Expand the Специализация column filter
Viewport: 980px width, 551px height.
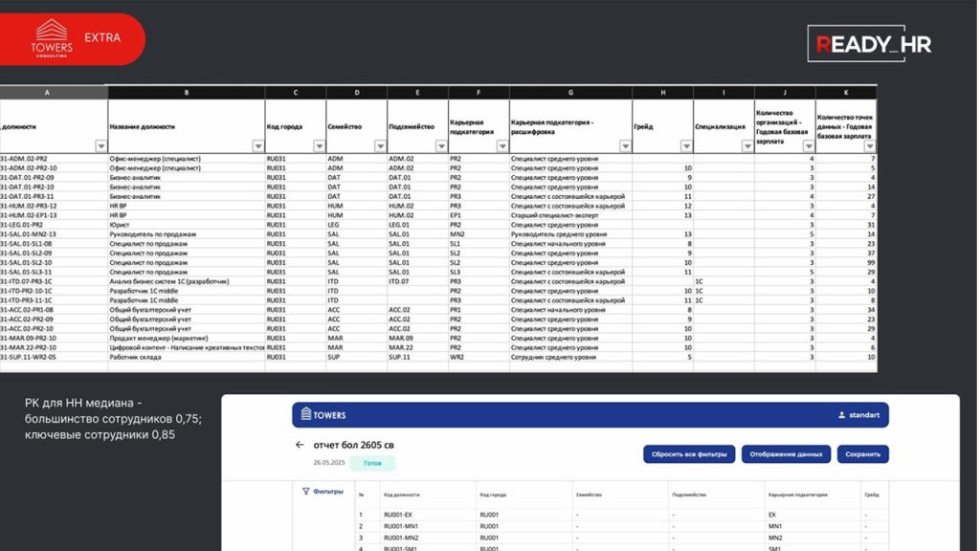click(x=747, y=146)
